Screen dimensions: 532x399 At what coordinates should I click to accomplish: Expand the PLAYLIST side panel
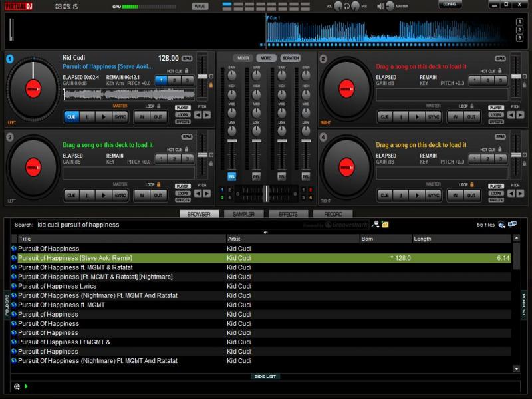524,305
